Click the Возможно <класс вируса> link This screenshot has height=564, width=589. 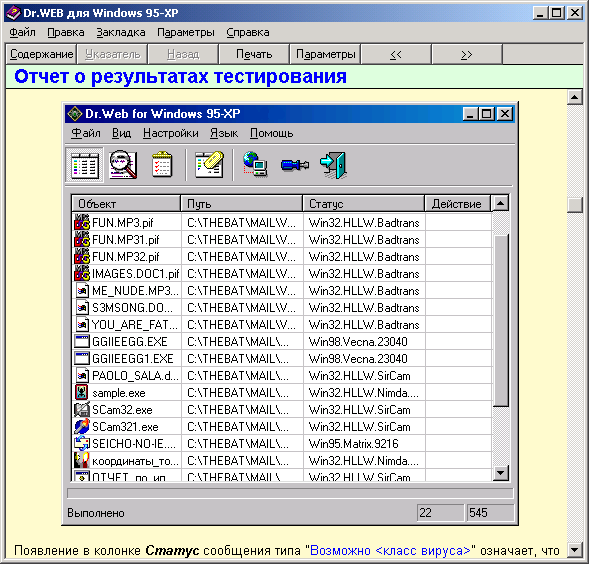[x=390, y=551]
